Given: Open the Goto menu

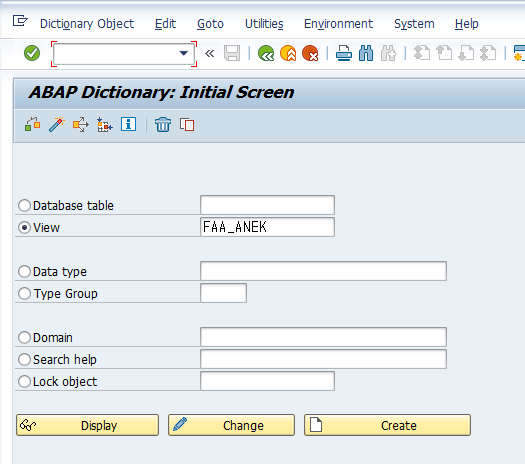Looking at the screenshot, I should (x=210, y=24).
